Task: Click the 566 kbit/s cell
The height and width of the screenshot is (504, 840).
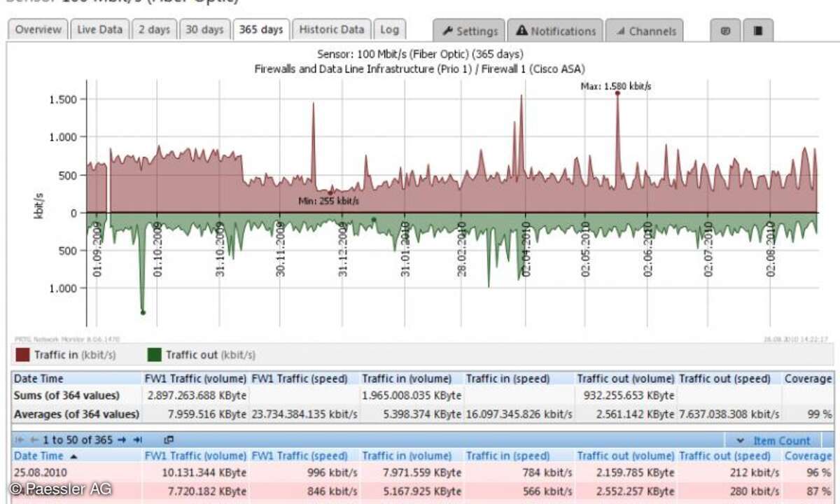Action: point(547,490)
